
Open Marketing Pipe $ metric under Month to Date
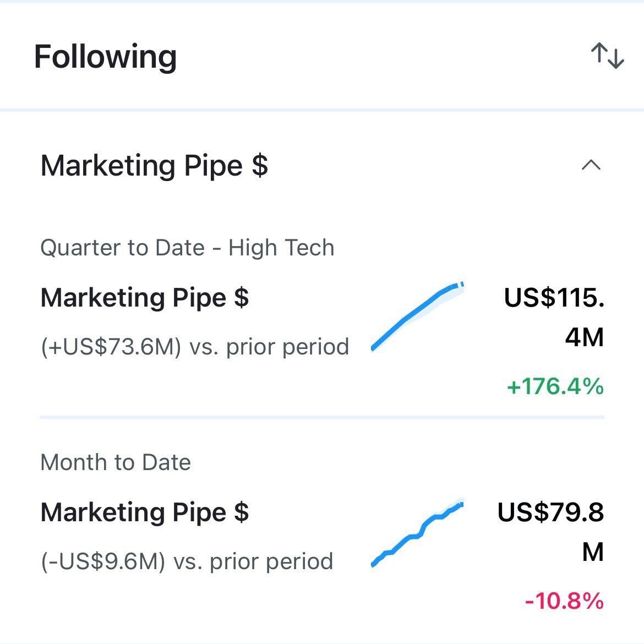pos(144,512)
